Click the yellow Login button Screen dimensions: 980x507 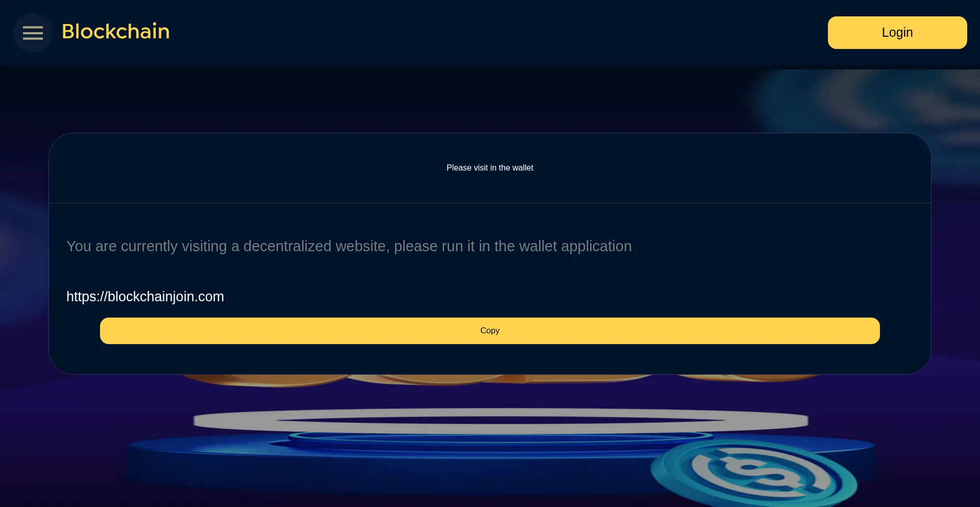897,33
